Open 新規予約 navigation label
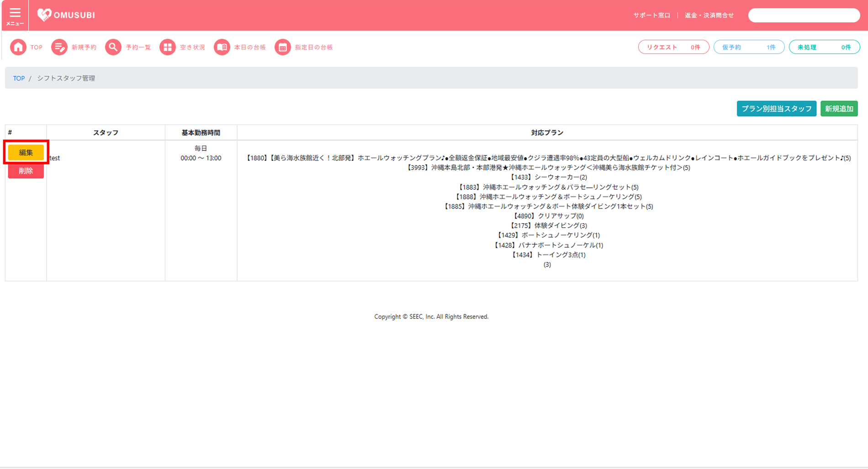Viewport: 868px width, 469px height. 84,48
